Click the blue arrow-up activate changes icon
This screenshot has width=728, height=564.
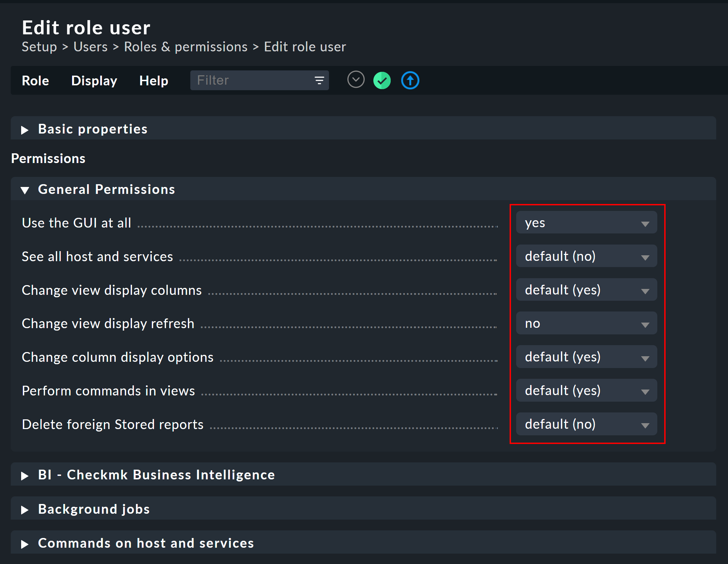pos(410,80)
